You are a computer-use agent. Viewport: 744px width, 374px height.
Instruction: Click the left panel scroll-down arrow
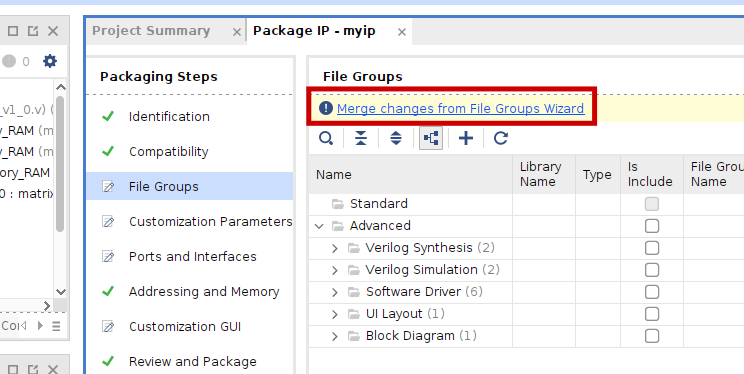point(60,292)
